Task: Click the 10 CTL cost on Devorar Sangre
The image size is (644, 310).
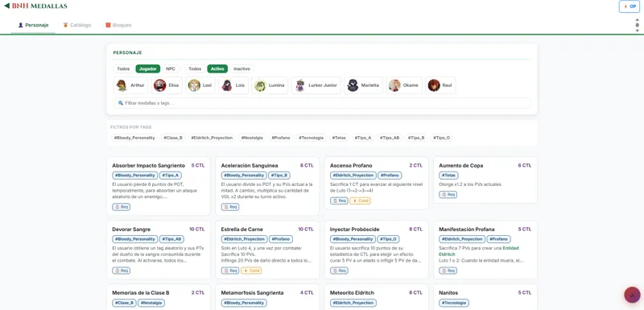Action: [196, 229]
